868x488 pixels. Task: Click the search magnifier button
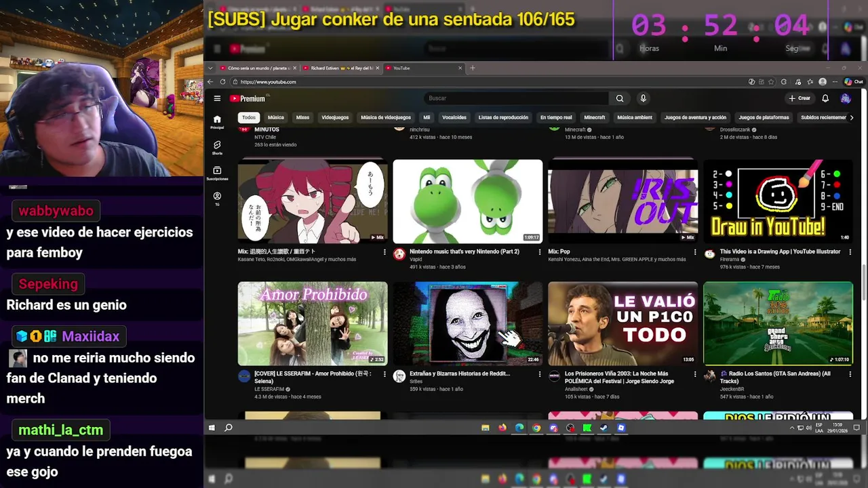[620, 98]
